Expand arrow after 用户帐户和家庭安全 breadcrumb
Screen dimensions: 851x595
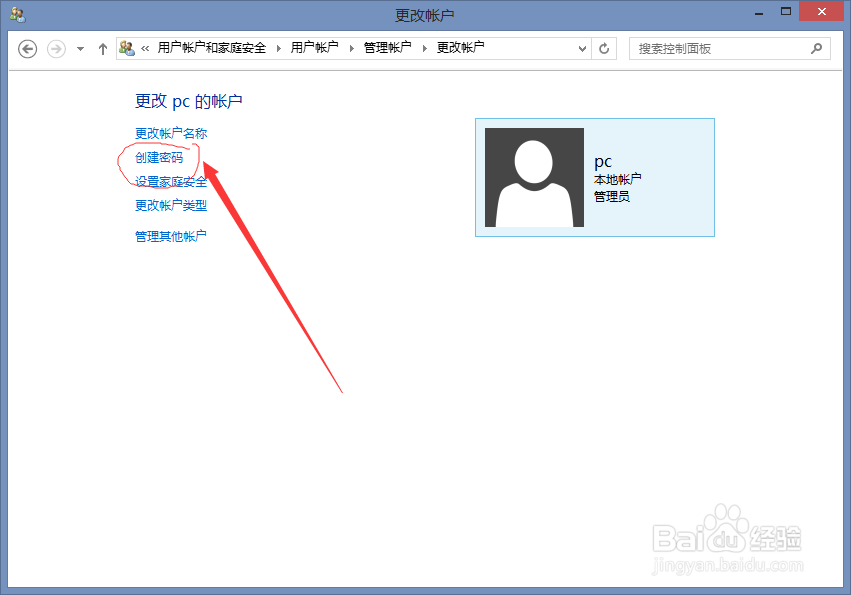point(279,48)
